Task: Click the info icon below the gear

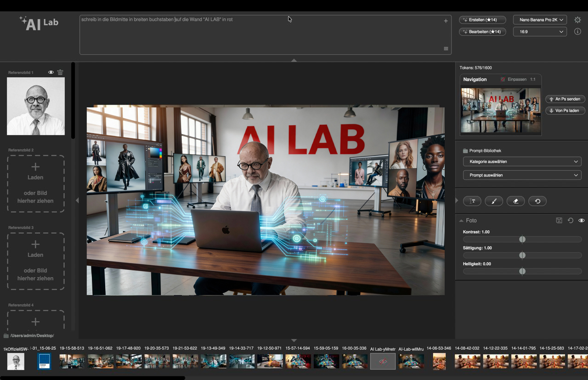Action: click(x=577, y=32)
